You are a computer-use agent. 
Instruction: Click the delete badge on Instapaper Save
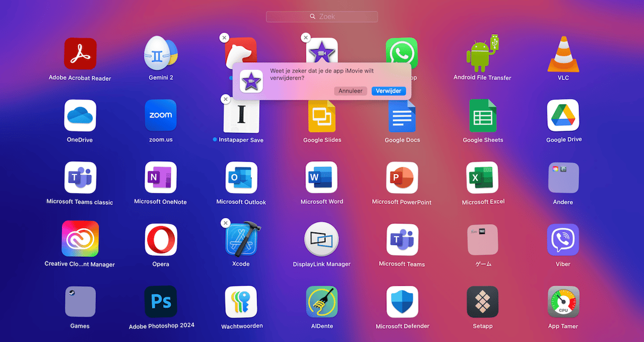click(x=226, y=99)
